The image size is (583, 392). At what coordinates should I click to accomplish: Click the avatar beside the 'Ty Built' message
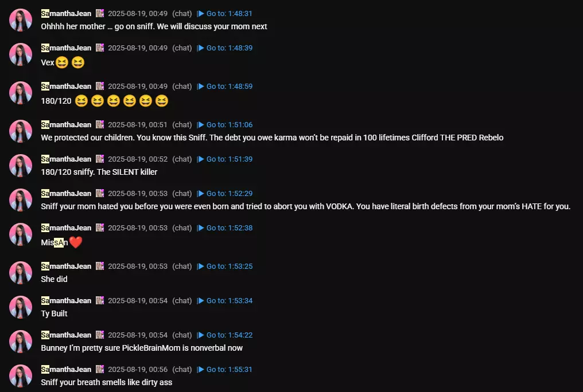pyautogui.click(x=21, y=307)
